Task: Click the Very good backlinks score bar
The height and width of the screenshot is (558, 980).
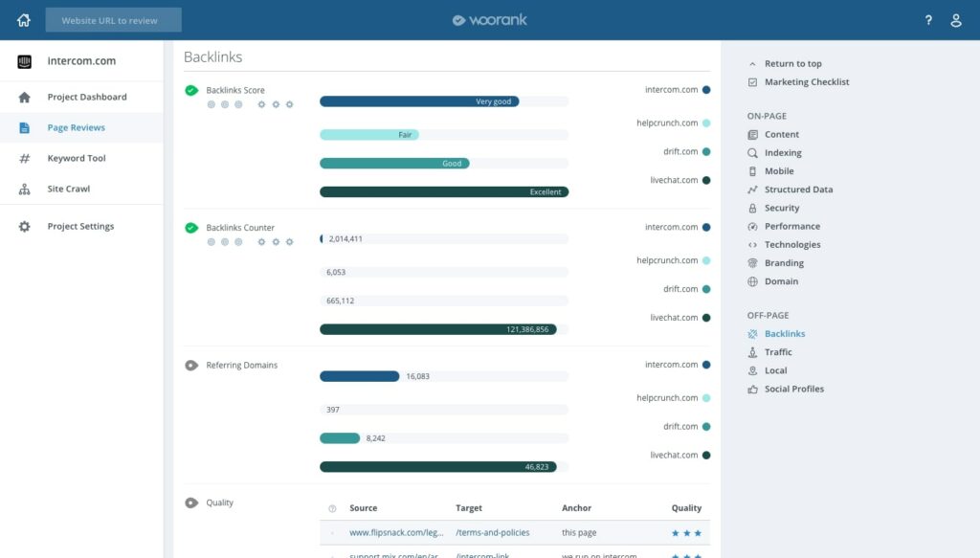Action: [x=419, y=101]
